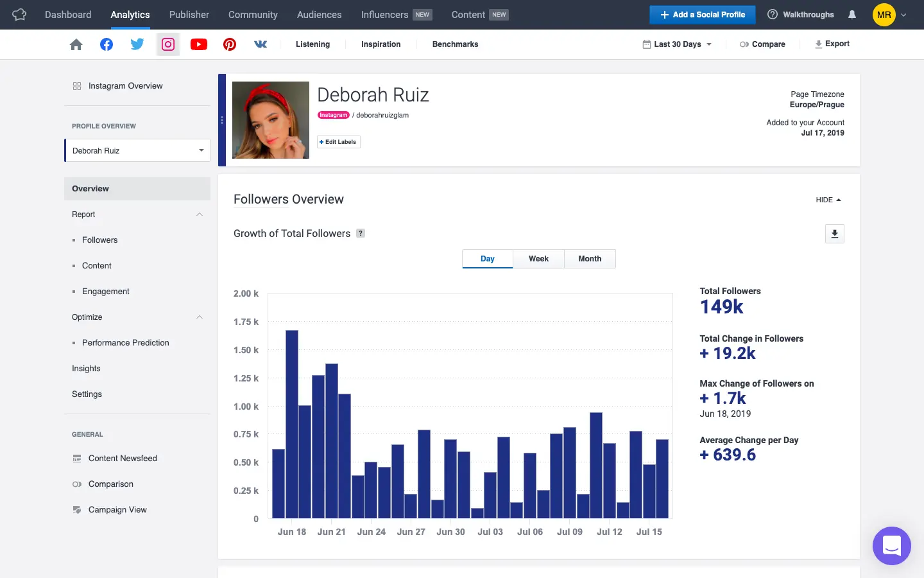Screen dimensions: 924x578
Task: Click the Edit Labels button
Action: point(338,142)
